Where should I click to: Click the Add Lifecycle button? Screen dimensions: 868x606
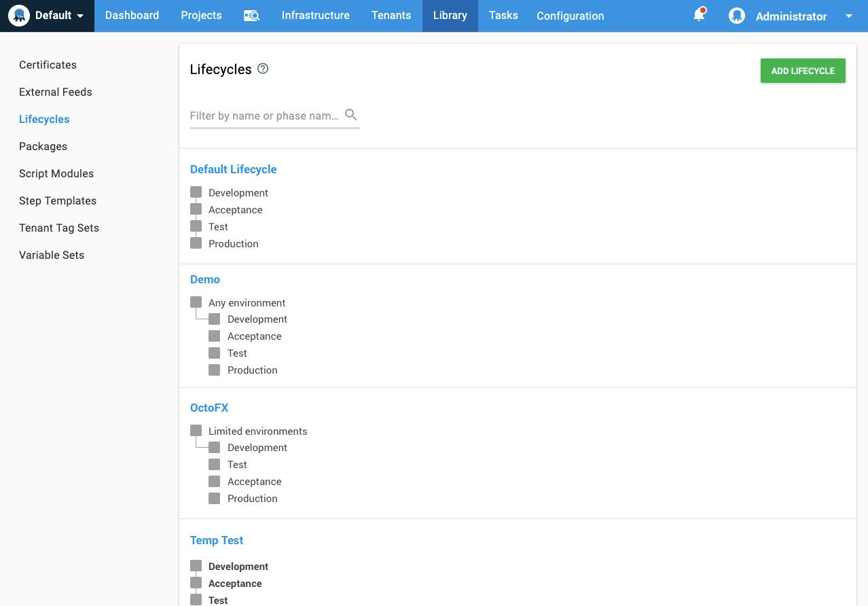pos(802,71)
